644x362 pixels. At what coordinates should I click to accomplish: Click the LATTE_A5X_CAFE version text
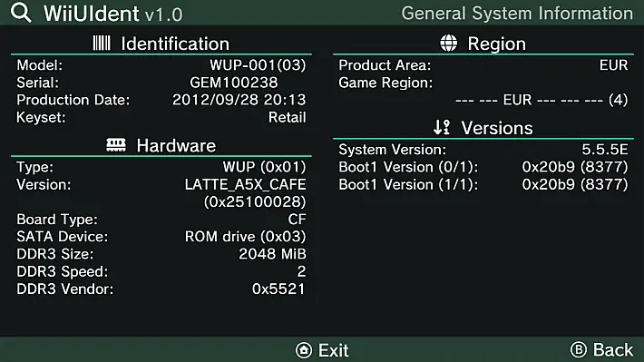tap(245, 184)
